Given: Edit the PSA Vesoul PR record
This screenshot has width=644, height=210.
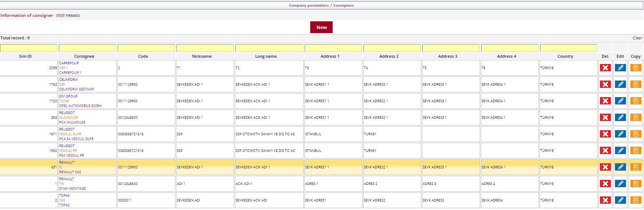Looking at the screenshot, I should [x=620, y=150].
